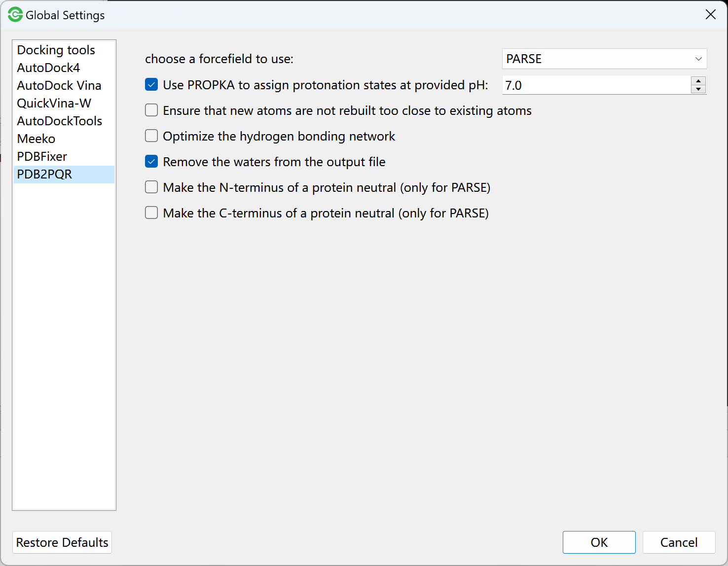Screen dimensions: 728x566
Task: Click the 'choose a forcefield to use:' label
Action: 219,59
